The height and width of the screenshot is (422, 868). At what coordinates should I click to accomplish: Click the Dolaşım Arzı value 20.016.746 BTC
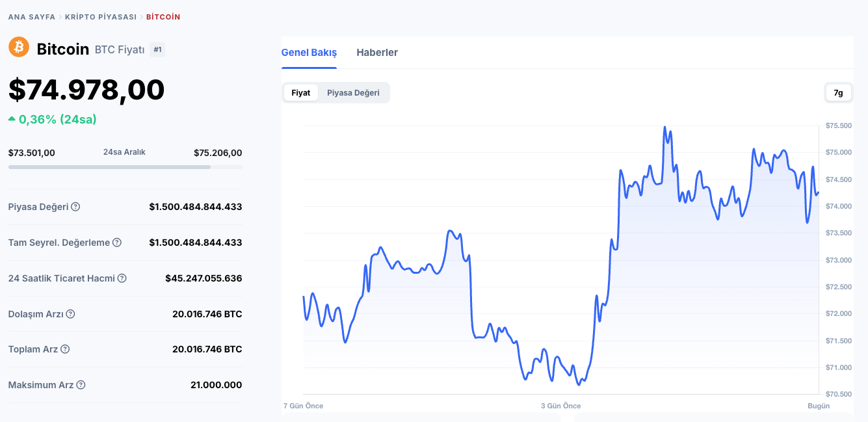pyautogui.click(x=207, y=314)
